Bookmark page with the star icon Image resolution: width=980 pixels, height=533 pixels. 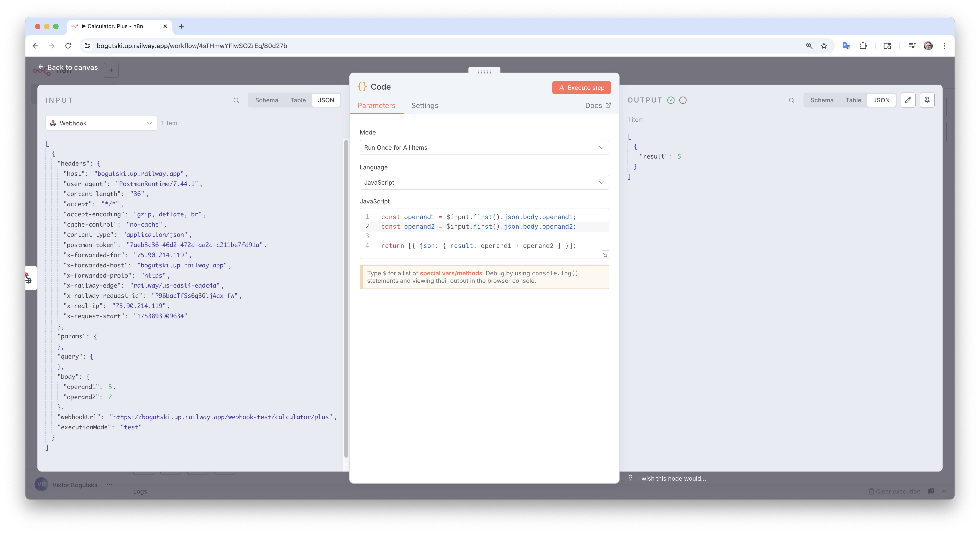[x=824, y=46]
